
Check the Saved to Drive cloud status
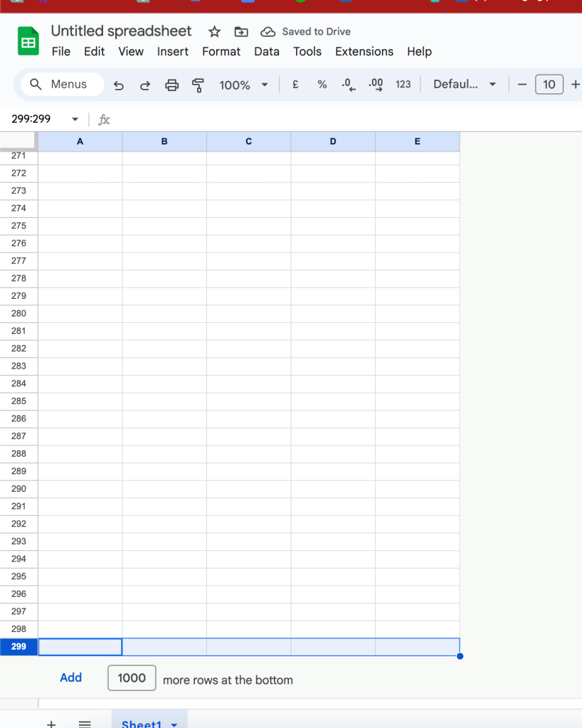click(268, 31)
